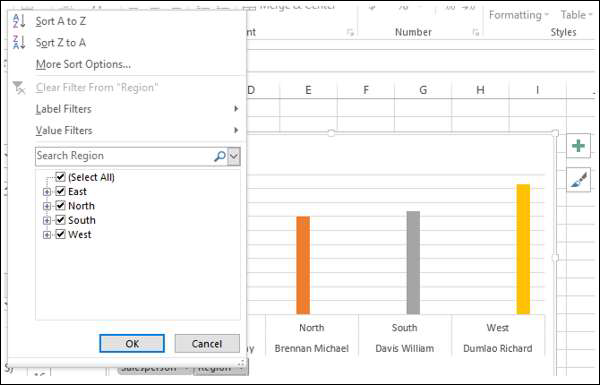Click the Sort A to Z icon
Screen dimensions: 600x385
(19, 21)
